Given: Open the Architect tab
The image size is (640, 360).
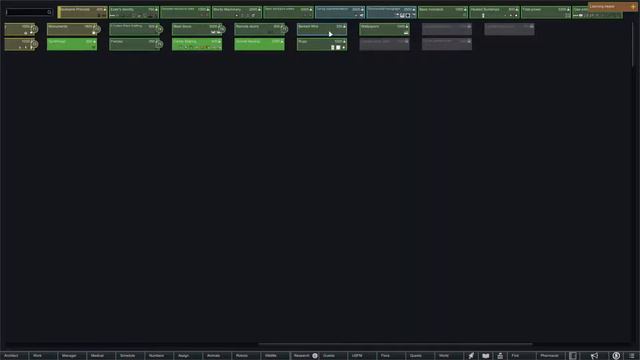Looking at the screenshot, I should (x=14, y=356).
